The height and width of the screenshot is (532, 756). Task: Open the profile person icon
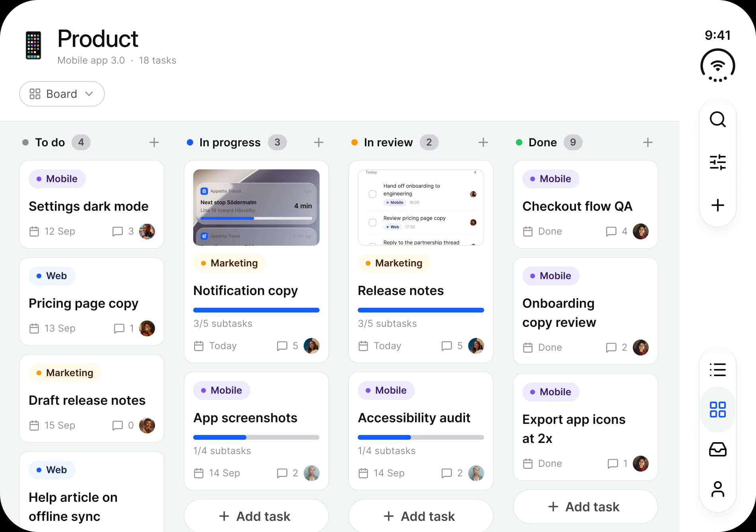717,489
